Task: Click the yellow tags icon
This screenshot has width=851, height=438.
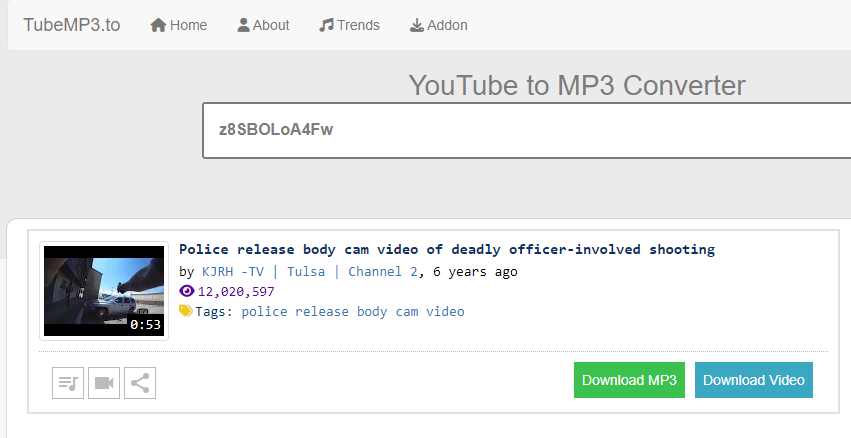Action: click(x=186, y=311)
